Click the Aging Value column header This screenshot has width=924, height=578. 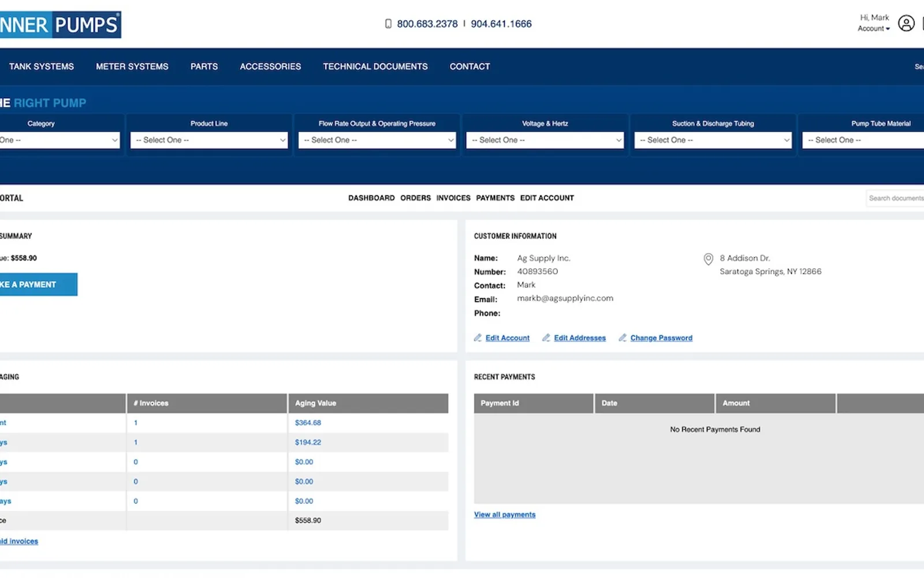pyautogui.click(x=368, y=403)
